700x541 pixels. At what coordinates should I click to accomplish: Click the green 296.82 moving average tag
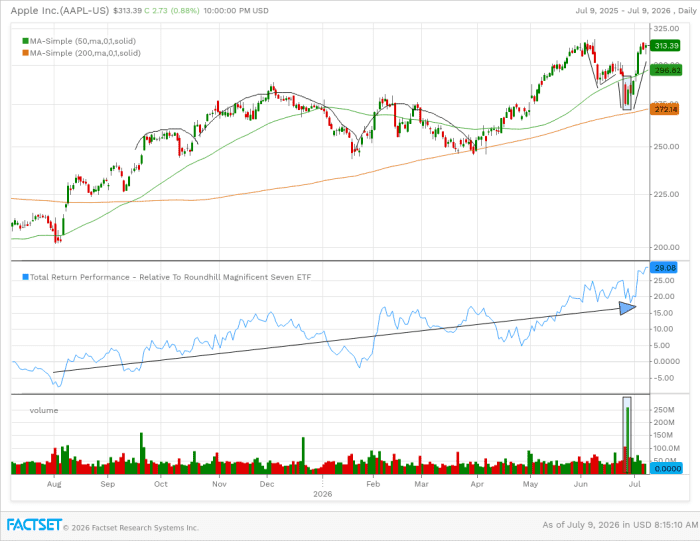click(x=666, y=70)
